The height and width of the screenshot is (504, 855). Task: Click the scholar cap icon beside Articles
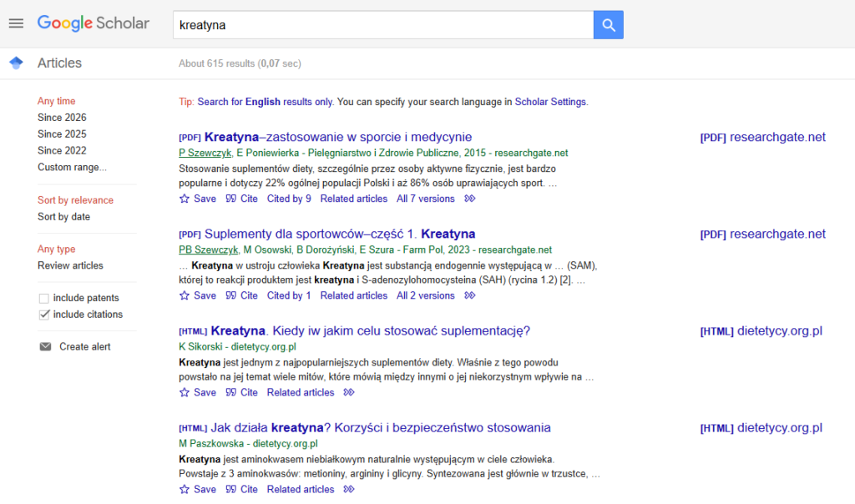click(x=16, y=63)
